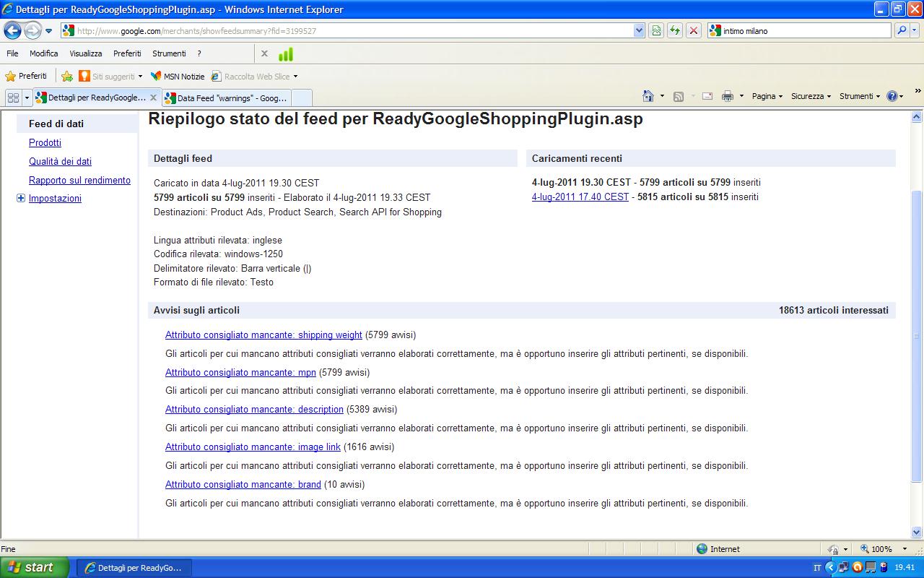Open the Strumenti command bar dropdown
The height and width of the screenshot is (578, 924).
[x=860, y=96]
